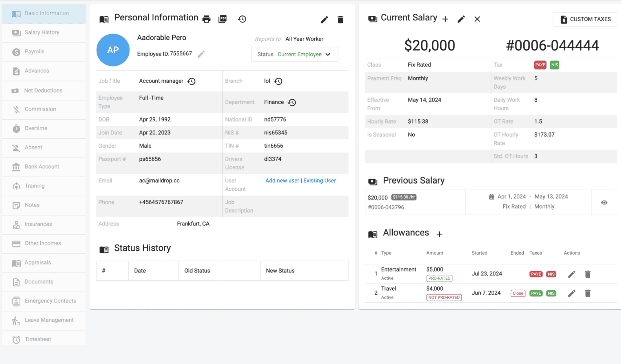Image resolution: width=621 pixels, height=364 pixels.
Task: Click the Add new user link
Action: coord(282,180)
